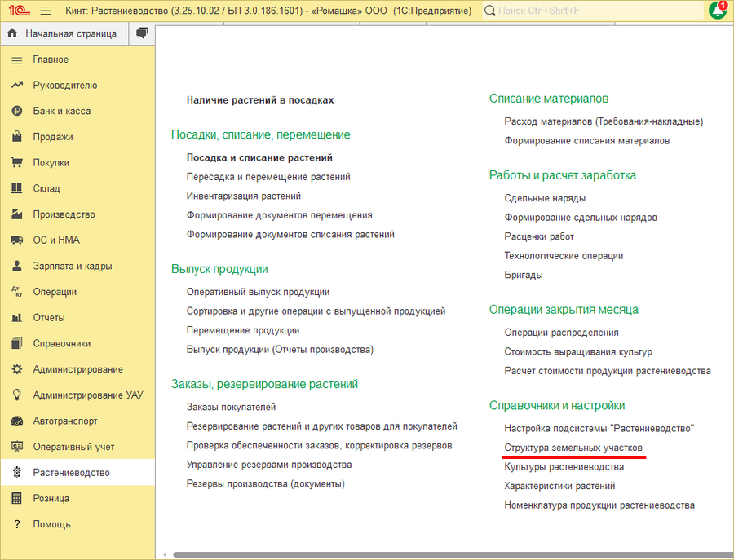Click the discussions icon next to Начальная страница
This screenshot has height=560, width=734.
(141, 33)
